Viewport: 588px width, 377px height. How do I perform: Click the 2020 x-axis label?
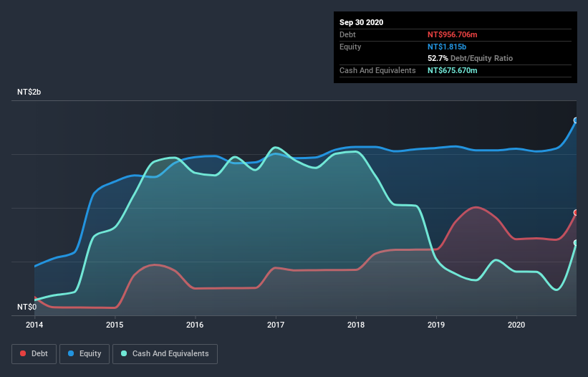point(516,325)
